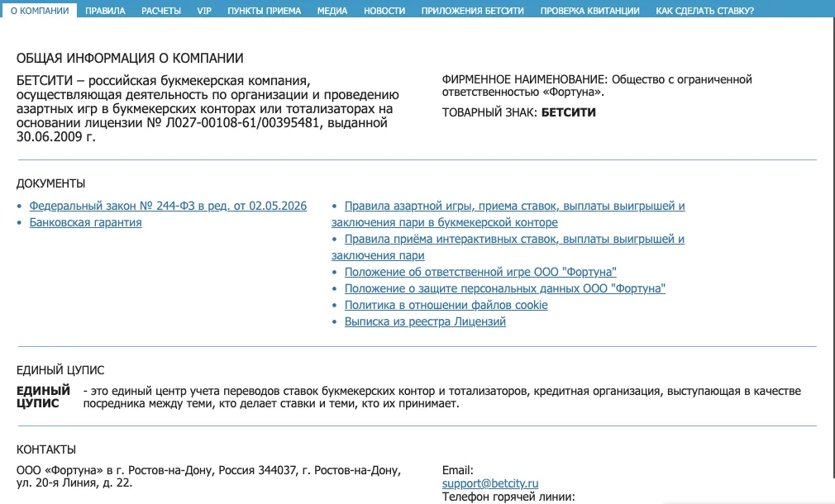Screen dimensions: 835x504
Task: Click the ЕДИНЫЙ ЦУПИС definition paragraph
Action: point(442,397)
